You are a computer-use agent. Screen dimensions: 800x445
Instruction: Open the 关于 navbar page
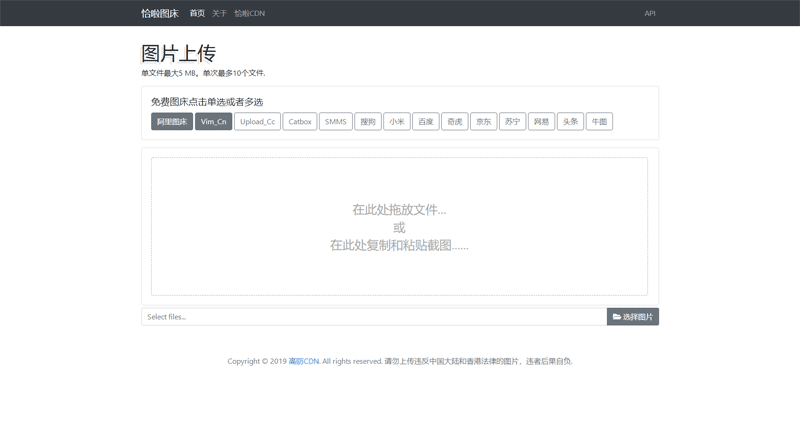point(219,13)
